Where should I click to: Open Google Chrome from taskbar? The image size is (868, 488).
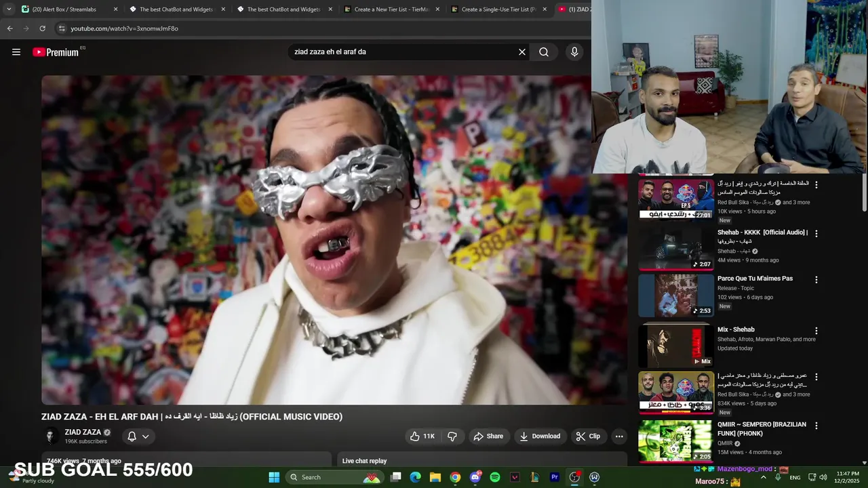click(455, 477)
